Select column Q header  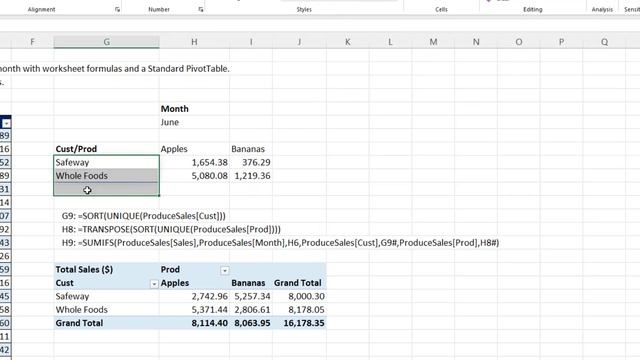pos(604,42)
